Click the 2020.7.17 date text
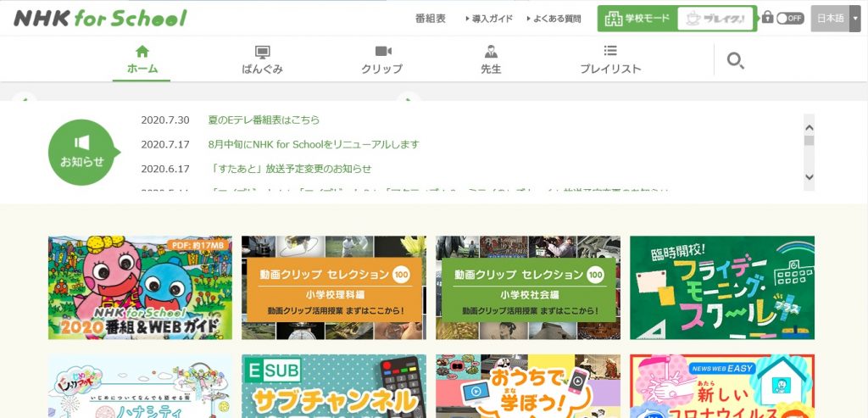 [x=165, y=144]
